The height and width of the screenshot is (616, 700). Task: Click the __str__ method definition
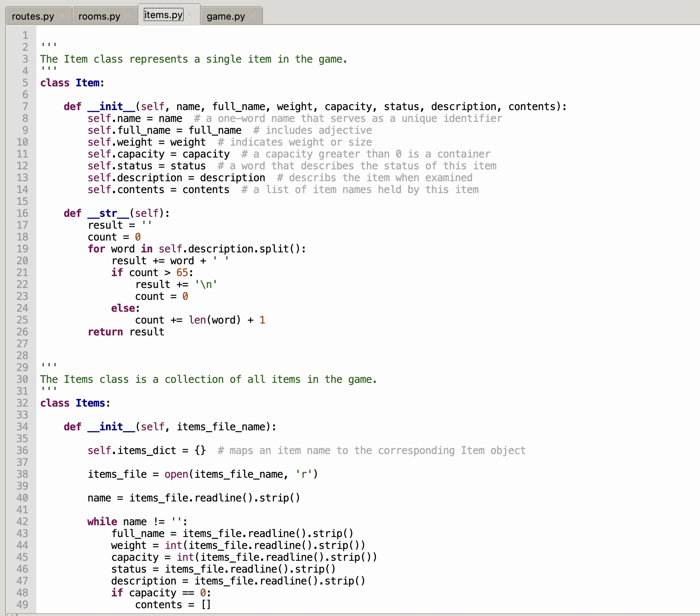coord(106,213)
